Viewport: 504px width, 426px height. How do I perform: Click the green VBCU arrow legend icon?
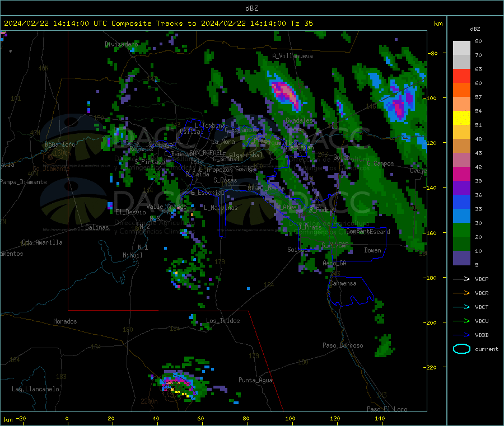(x=461, y=321)
